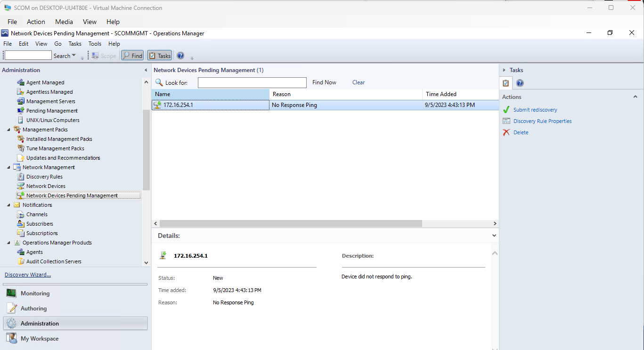This screenshot has height=350, width=644.
Task: Click the Look for input field
Action: (x=252, y=83)
